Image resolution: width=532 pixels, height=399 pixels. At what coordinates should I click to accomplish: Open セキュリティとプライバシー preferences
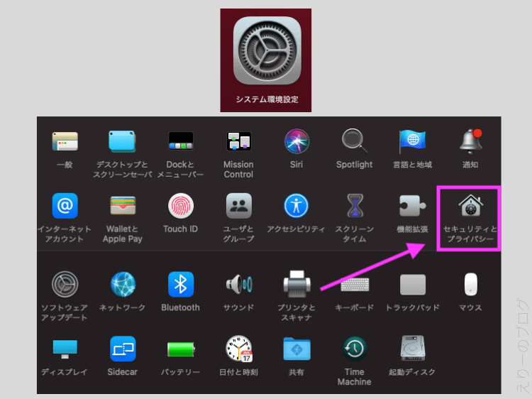[470, 206]
